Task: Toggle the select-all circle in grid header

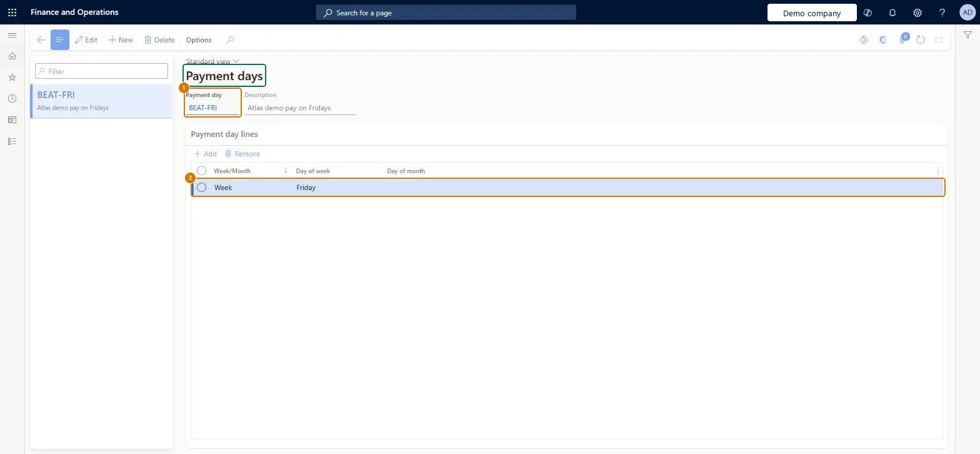Action: click(x=202, y=171)
